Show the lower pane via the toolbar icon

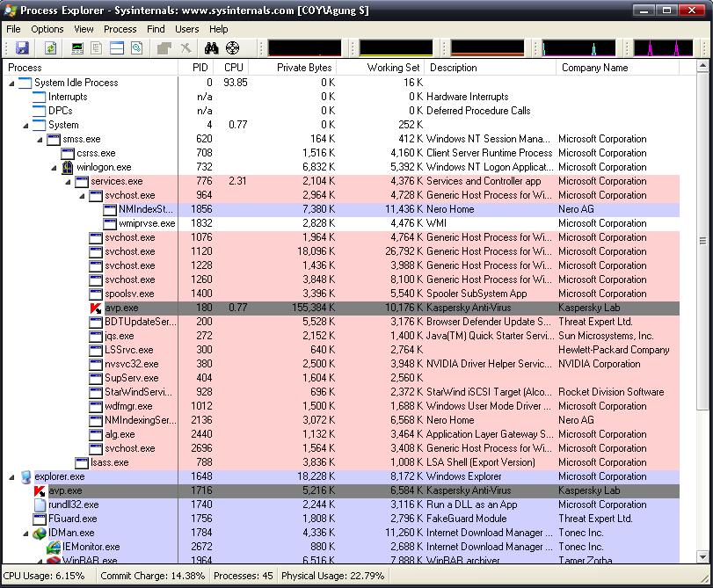coord(116,48)
